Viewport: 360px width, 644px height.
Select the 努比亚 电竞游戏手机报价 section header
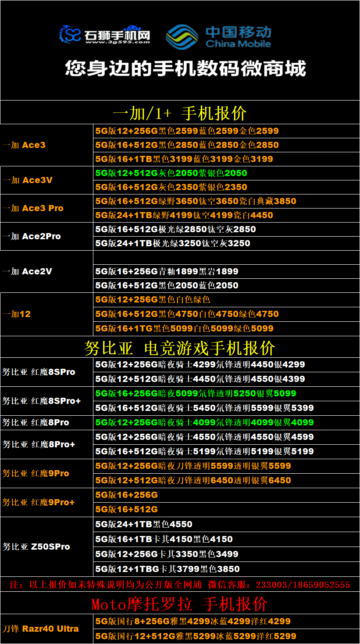[x=180, y=348]
